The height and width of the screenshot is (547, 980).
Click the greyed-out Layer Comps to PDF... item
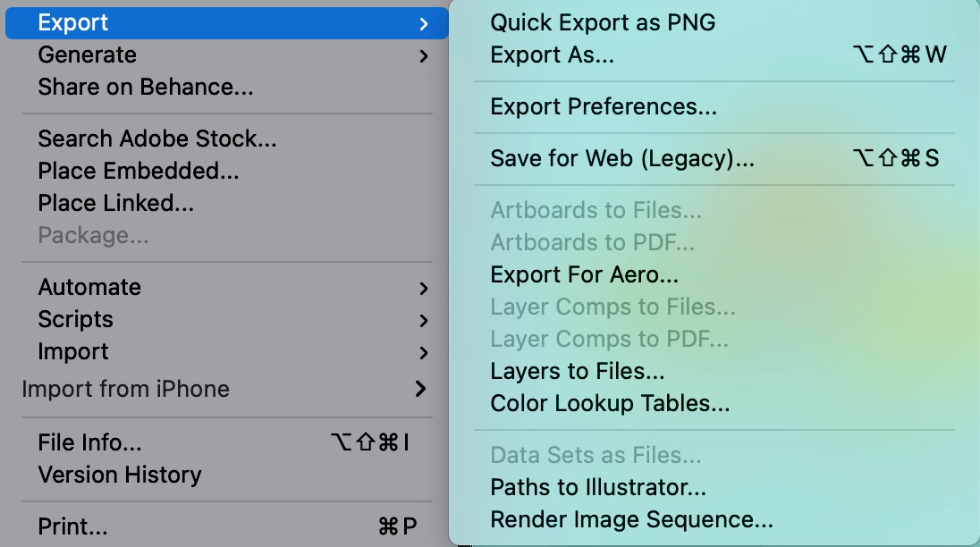(x=714, y=339)
